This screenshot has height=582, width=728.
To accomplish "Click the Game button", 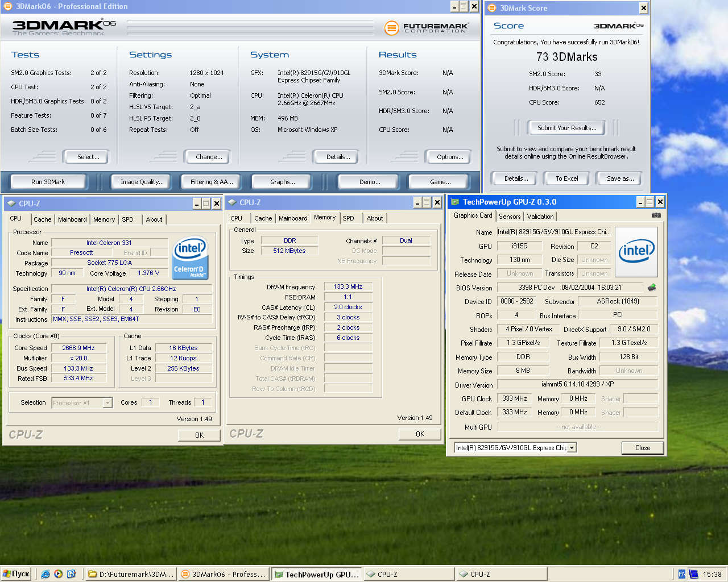I will pyautogui.click(x=440, y=182).
